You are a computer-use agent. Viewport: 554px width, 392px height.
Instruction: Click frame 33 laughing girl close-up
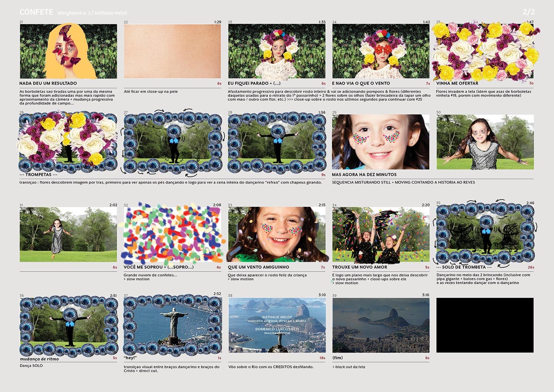[x=277, y=235]
